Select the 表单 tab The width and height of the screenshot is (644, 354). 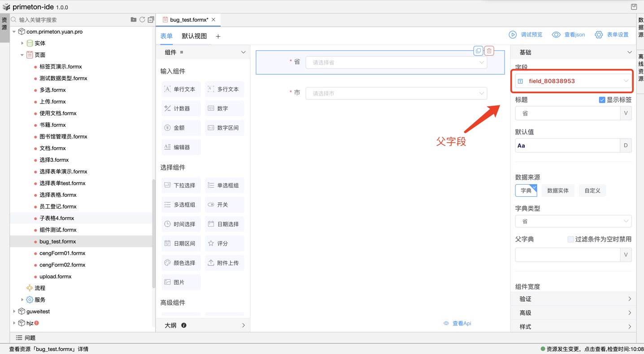click(166, 36)
